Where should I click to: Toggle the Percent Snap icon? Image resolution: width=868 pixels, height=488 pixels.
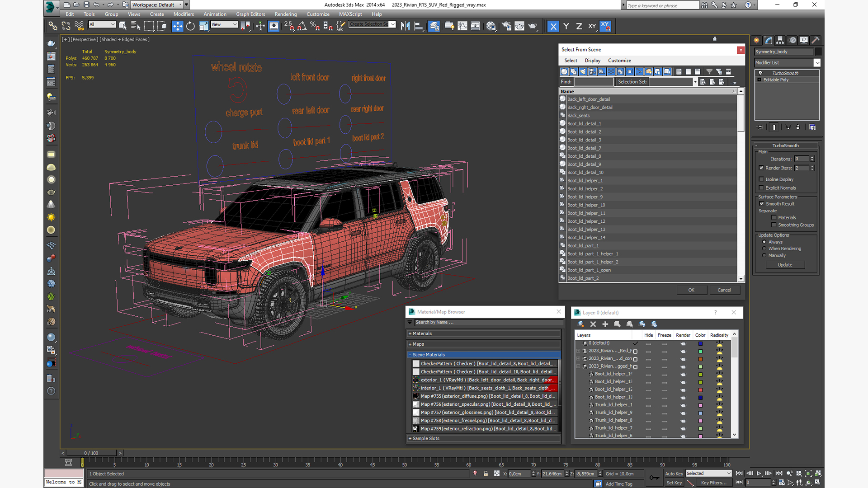(315, 26)
